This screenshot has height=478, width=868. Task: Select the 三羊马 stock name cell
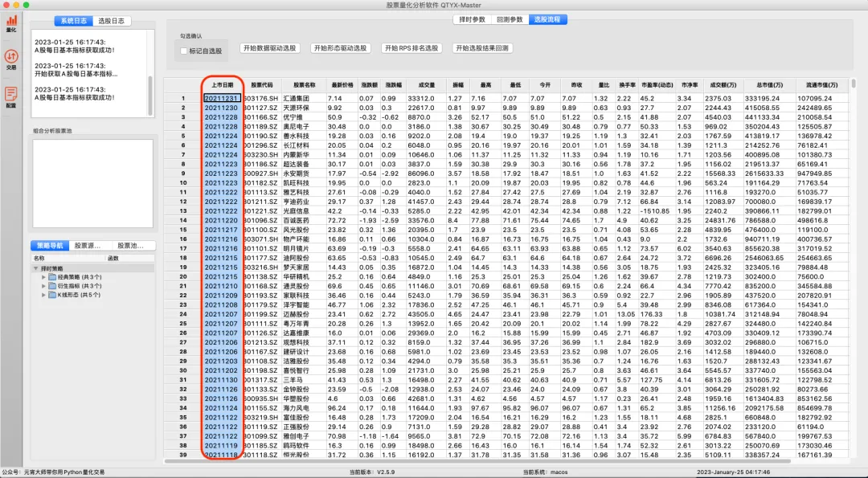click(x=304, y=380)
